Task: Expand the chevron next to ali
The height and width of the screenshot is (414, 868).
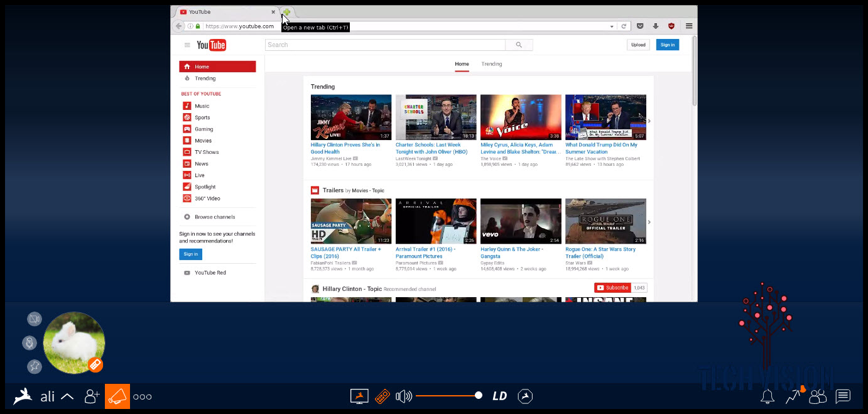Action: tap(67, 397)
